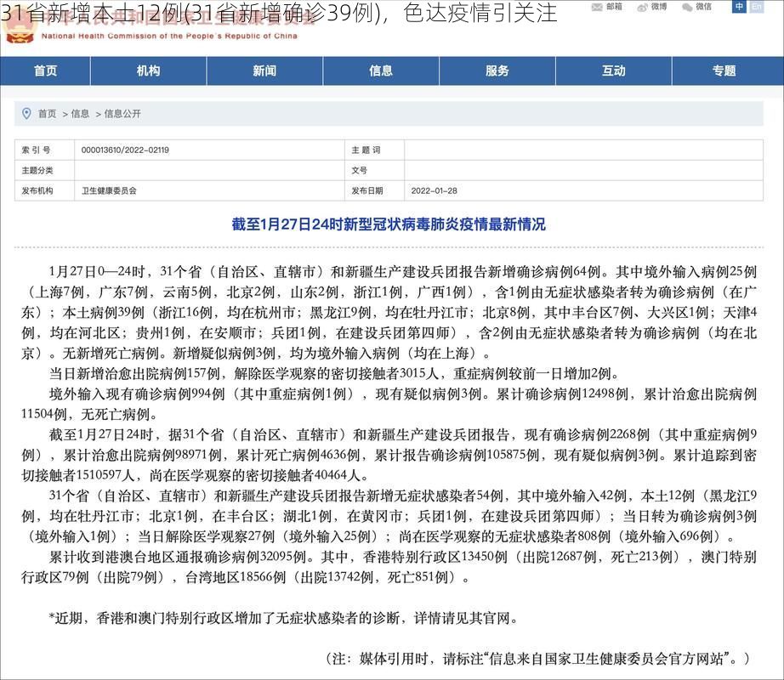The height and width of the screenshot is (680, 784).
Task: Open the 专题 section from navigation bar
Action: pos(728,71)
